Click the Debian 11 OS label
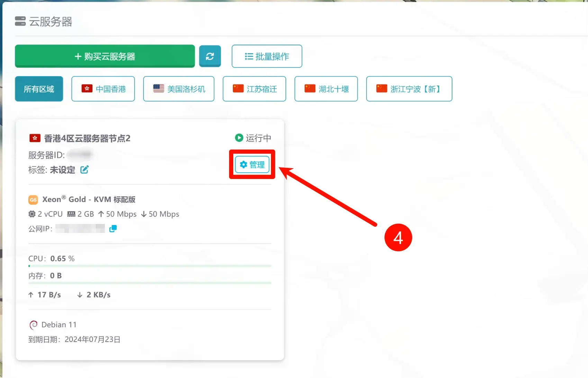The image size is (588, 378). coord(59,325)
